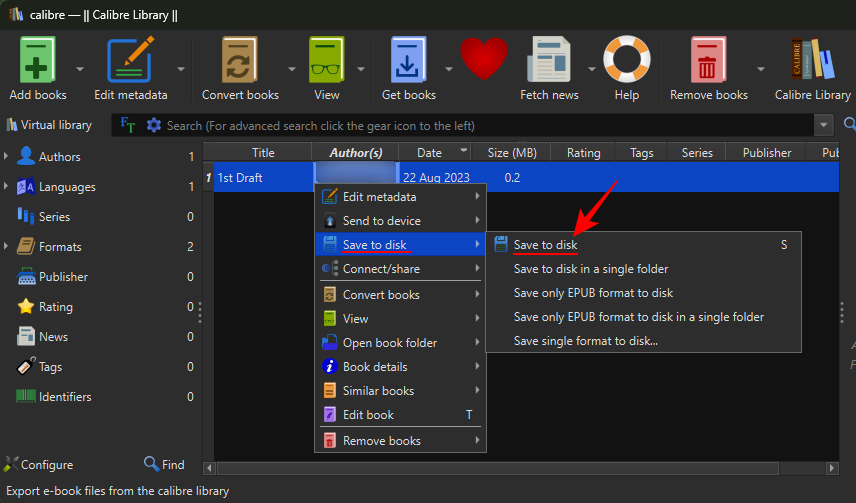Viewport: 856px width, 503px height.
Task: Select Save to disk in a single folder
Action: (644, 269)
